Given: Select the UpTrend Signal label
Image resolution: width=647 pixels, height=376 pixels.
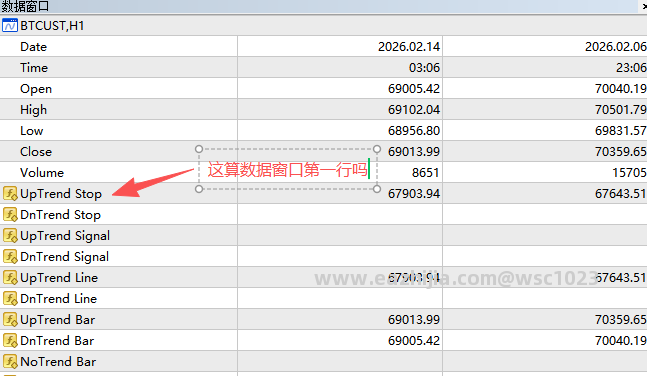Looking at the screenshot, I should pyautogui.click(x=65, y=236).
